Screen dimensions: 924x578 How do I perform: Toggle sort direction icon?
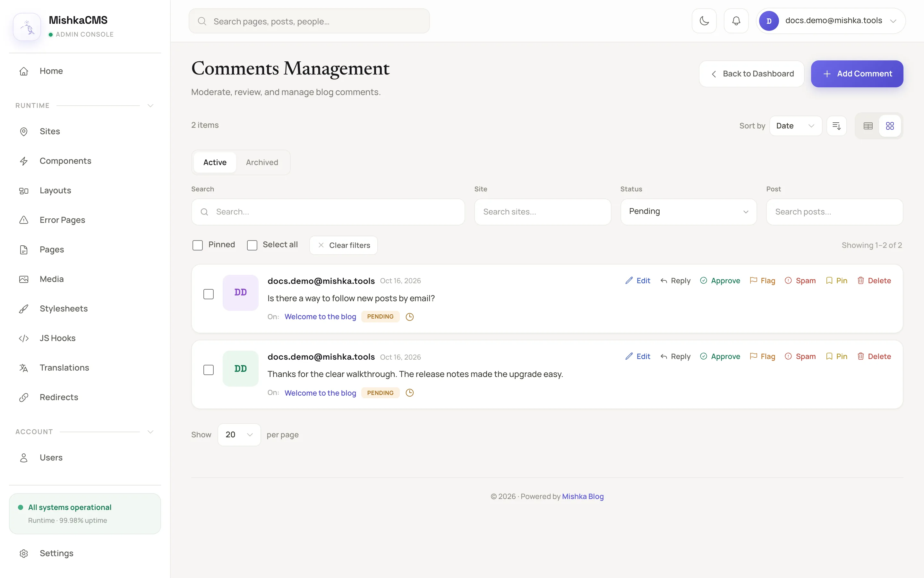[836, 126]
